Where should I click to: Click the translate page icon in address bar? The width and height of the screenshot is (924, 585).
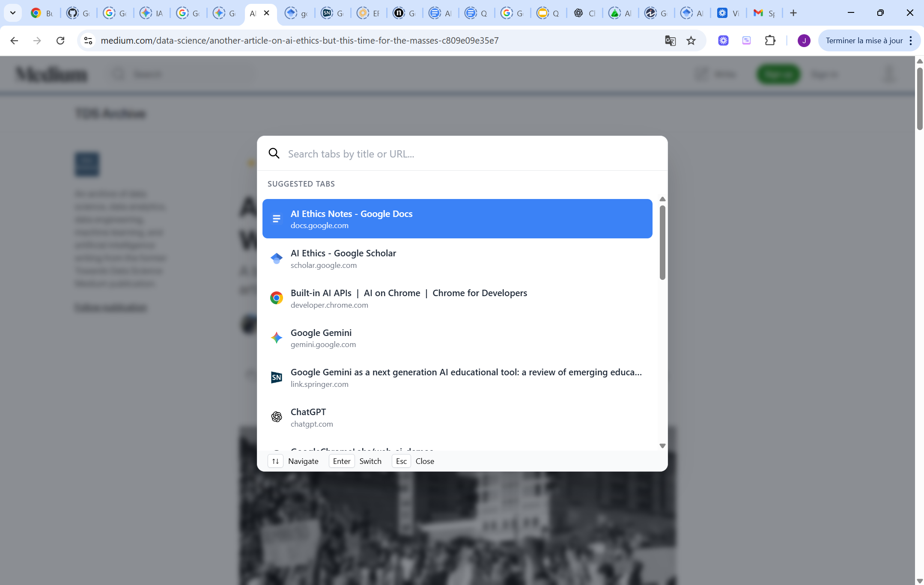(670, 41)
